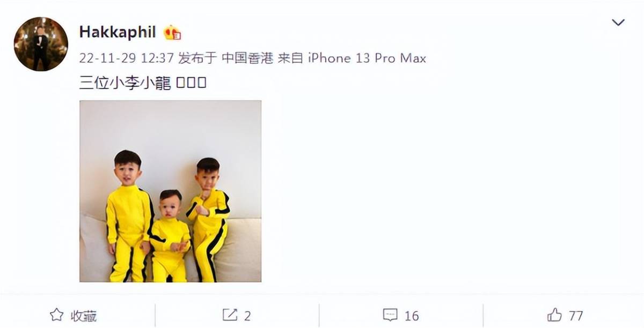Image resolution: width=644 pixels, height=328 pixels.
Task: Click the like count 77
Action: [x=576, y=316]
